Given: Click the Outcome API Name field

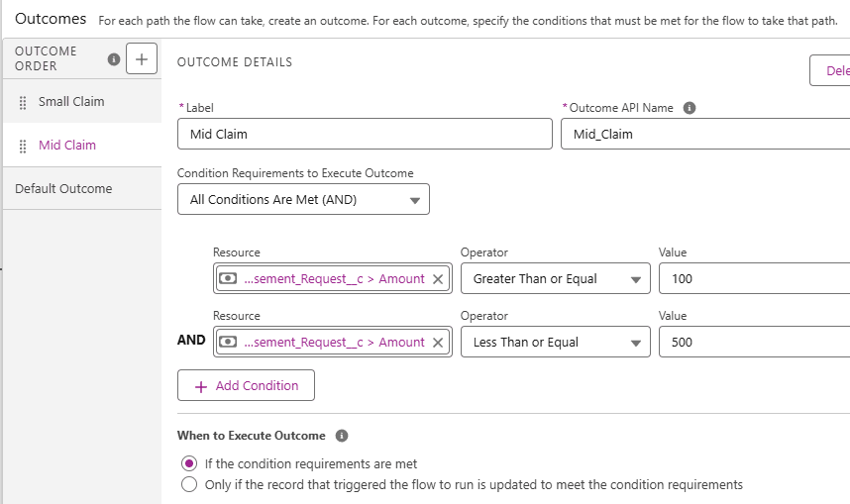Looking at the screenshot, I should click(x=704, y=134).
